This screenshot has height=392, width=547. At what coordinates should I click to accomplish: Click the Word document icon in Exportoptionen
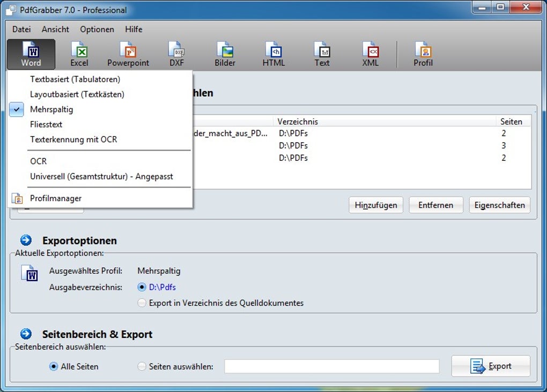pyautogui.click(x=29, y=273)
